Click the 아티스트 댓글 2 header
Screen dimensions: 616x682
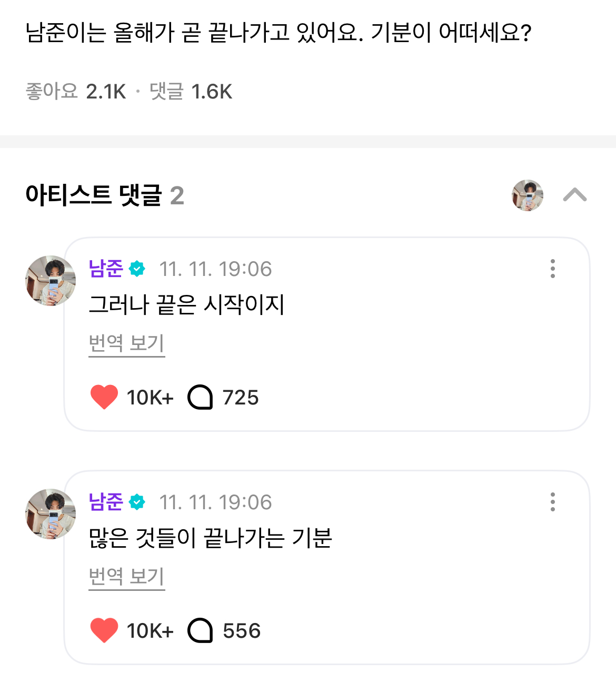click(x=105, y=195)
